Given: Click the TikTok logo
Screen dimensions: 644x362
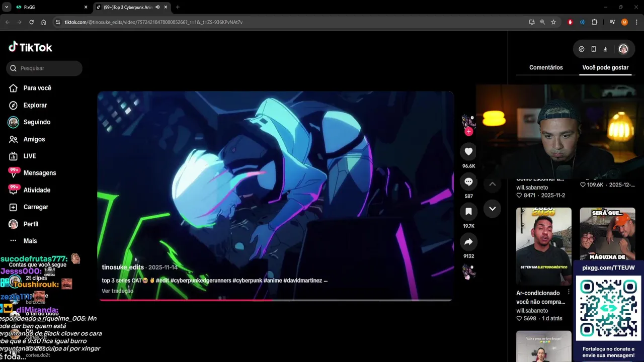Looking at the screenshot, I should coord(30,47).
